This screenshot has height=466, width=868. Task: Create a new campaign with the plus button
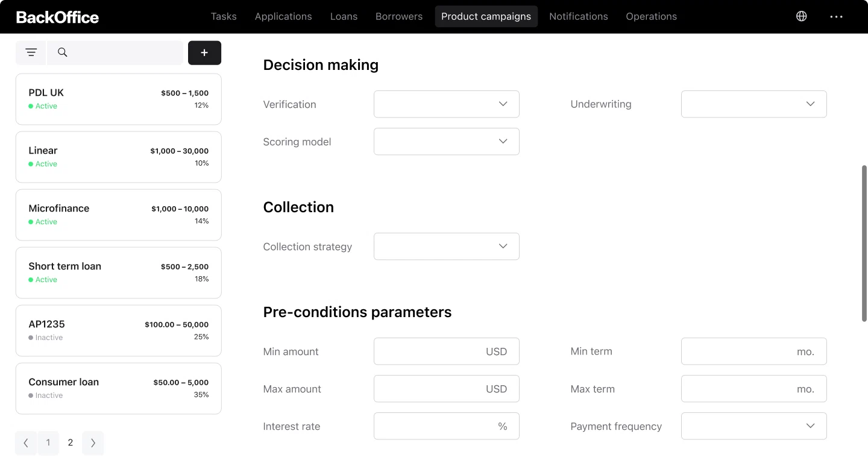pyautogui.click(x=204, y=52)
